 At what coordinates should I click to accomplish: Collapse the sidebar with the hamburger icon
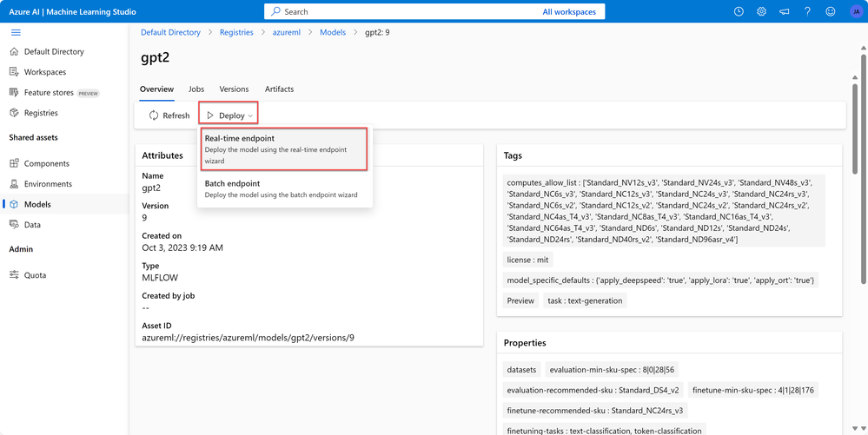pos(16,33)
